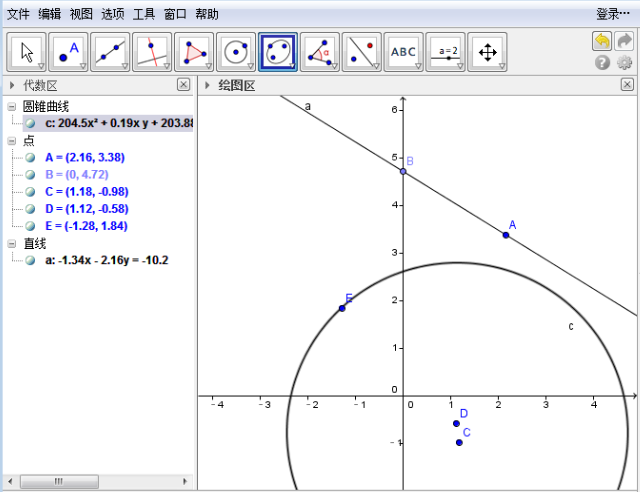
Task: Select point B on the y-axis
Action: coord(403,171)
